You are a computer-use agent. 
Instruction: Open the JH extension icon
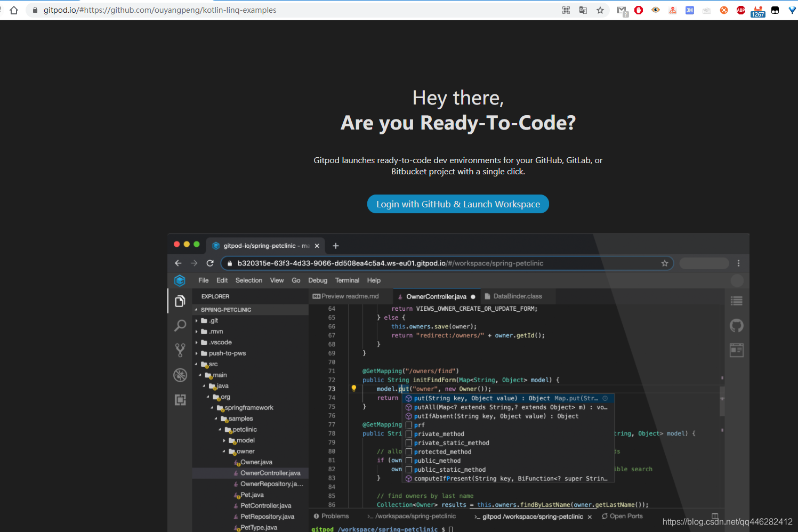[690, 10]
